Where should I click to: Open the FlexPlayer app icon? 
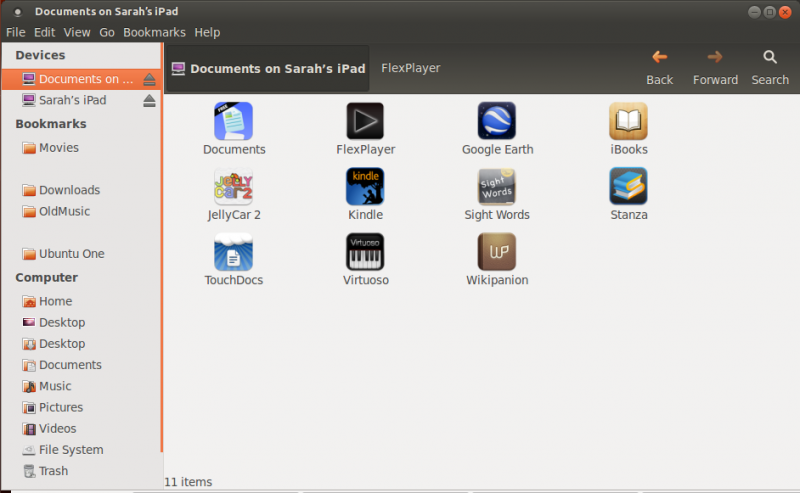(365, 121)
